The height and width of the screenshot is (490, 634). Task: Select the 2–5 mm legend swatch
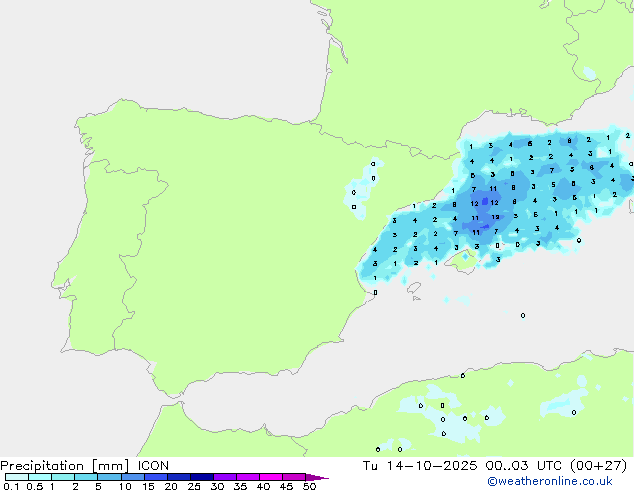(85, 478)
